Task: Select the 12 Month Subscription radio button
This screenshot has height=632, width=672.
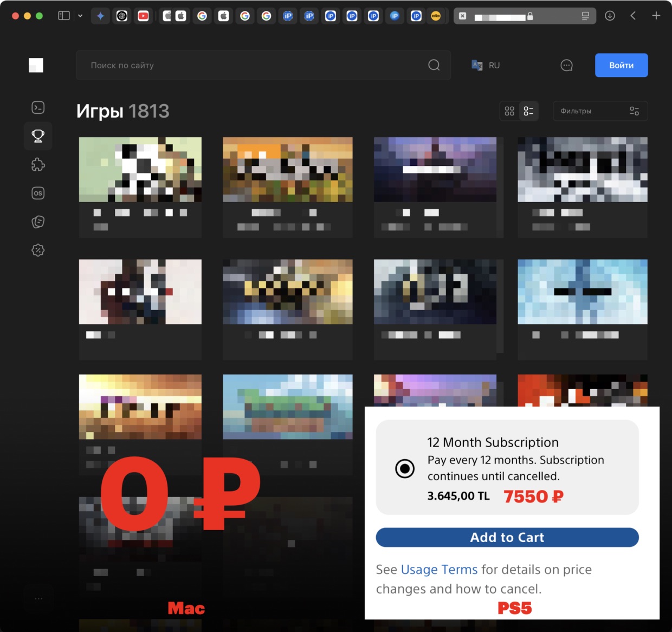Action: (405, 468)
